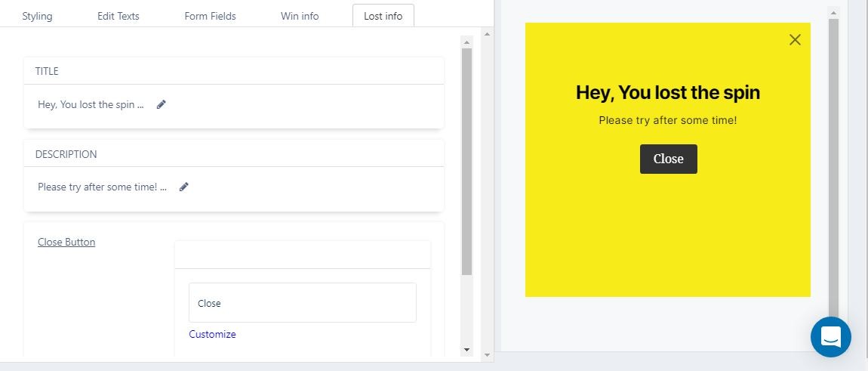Click the pencil icon beside the title text
This screenshot has height=371, width=868.
point(161,105)
